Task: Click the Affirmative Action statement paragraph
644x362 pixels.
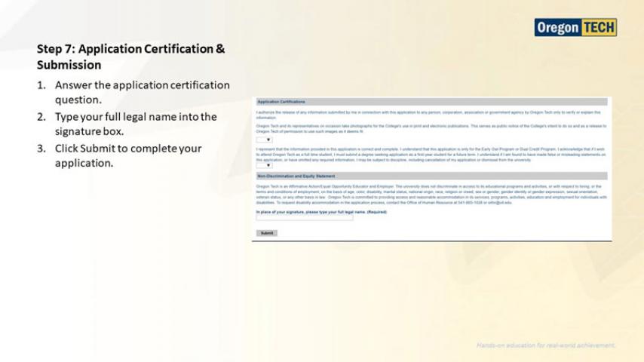Action: 430,194
